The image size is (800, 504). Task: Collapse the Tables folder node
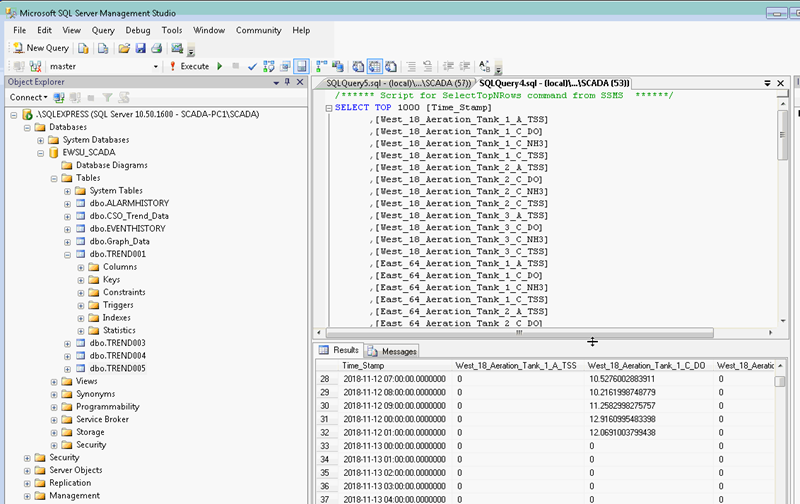[54, 179]
